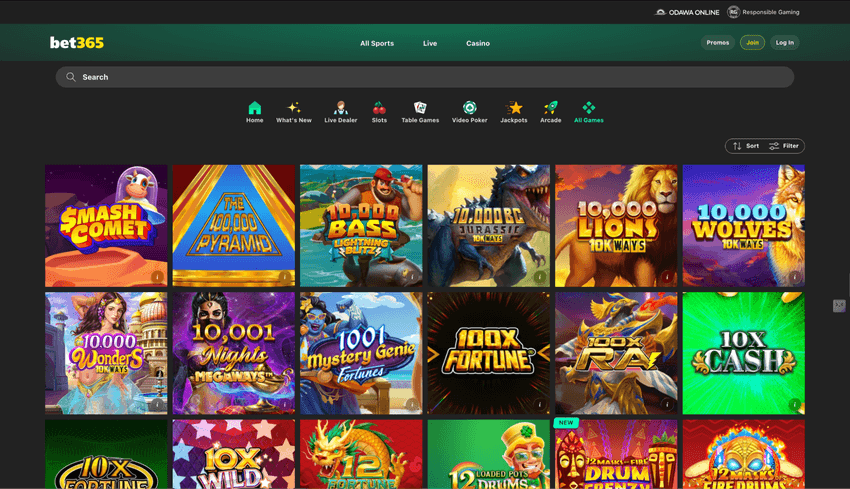Click the small side panel toggle at right edge
Screen dimensions: 850x489
pyautogui.click(x=839, y=306)
